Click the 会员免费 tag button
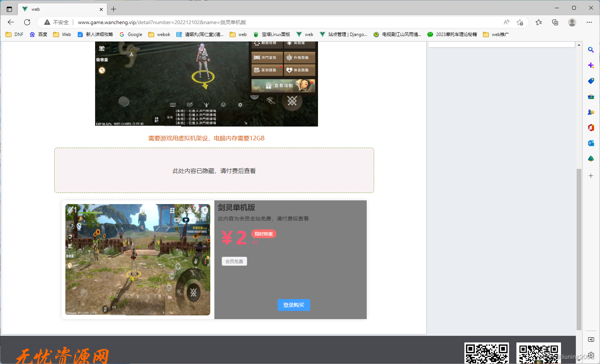This screenshot has width=600, height=364. 234,261
